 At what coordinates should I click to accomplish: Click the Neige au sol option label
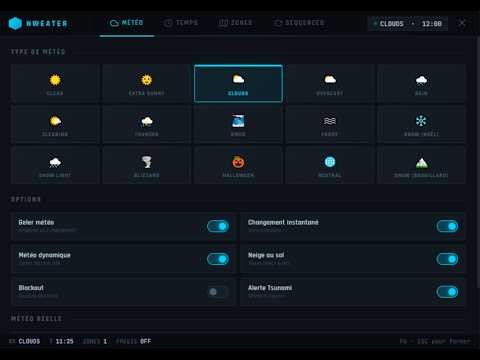(266, 255)
